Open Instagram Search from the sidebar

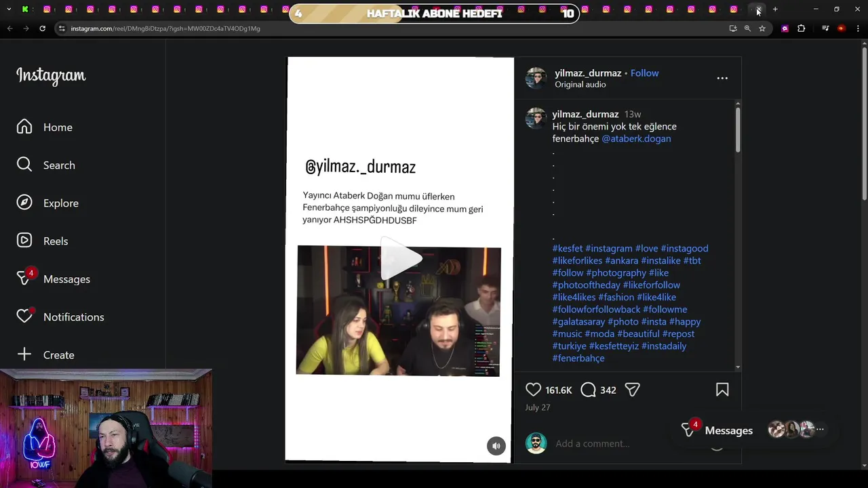[46, 165]
